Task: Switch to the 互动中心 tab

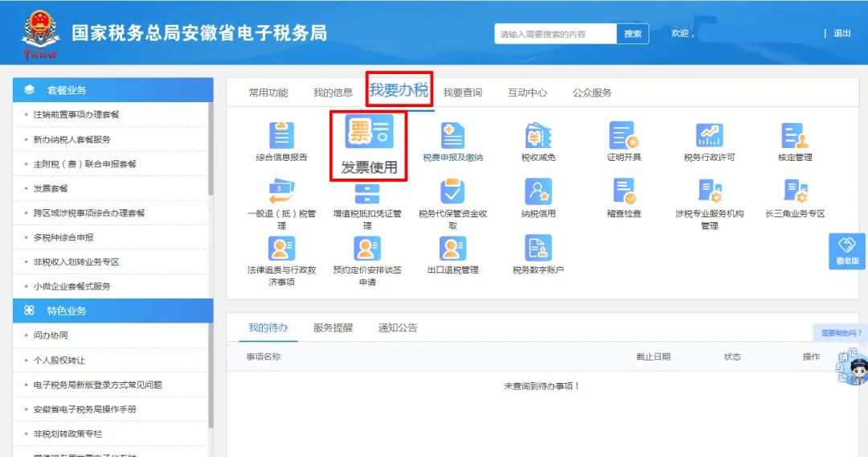Action: (527, 93)
